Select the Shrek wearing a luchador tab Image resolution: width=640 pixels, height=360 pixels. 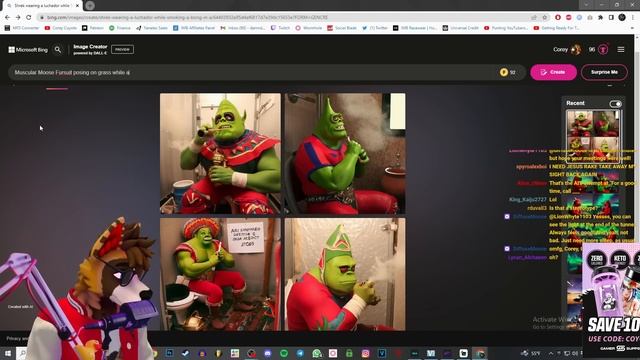[x=42, y=6]
